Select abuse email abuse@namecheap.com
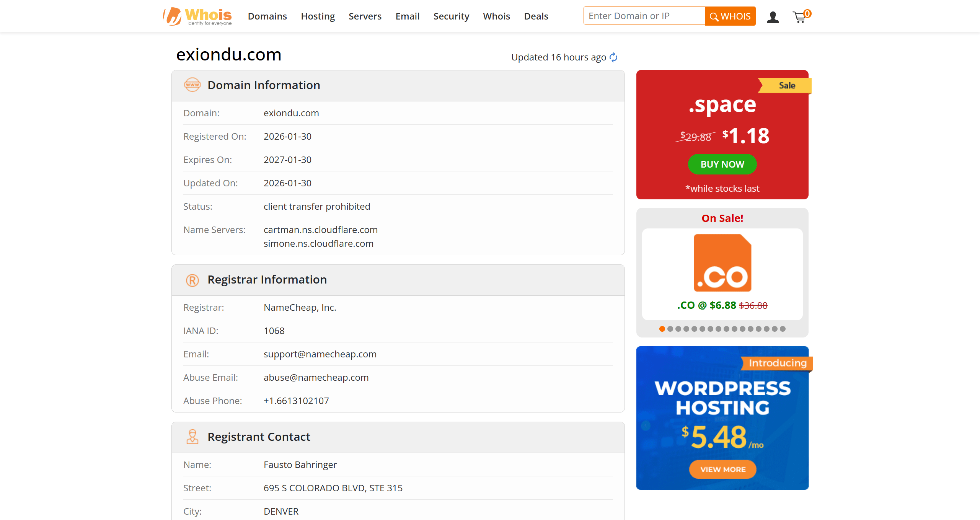Viewport: 980px width, 520px height. tap(316, 378)
